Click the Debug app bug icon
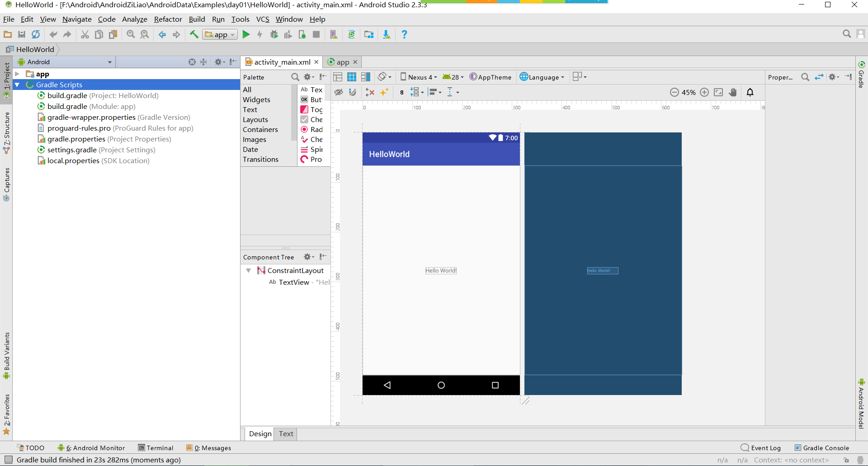Image resolution: width=868 pixels, height=466 pixels. 274,34
